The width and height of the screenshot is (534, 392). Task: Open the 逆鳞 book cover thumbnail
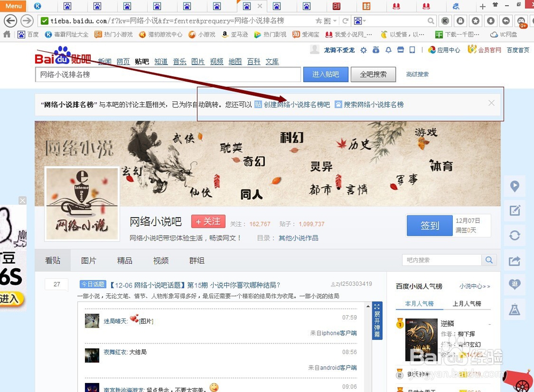pos(421,340)
